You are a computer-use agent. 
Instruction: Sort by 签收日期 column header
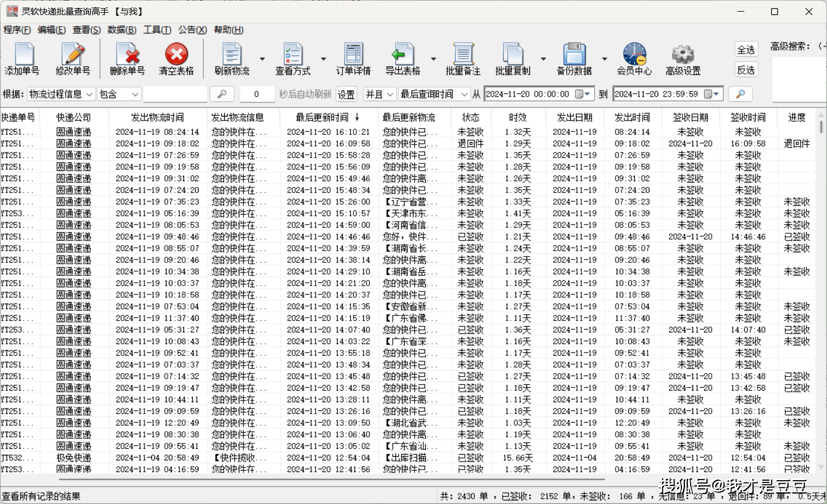(691, 118)
